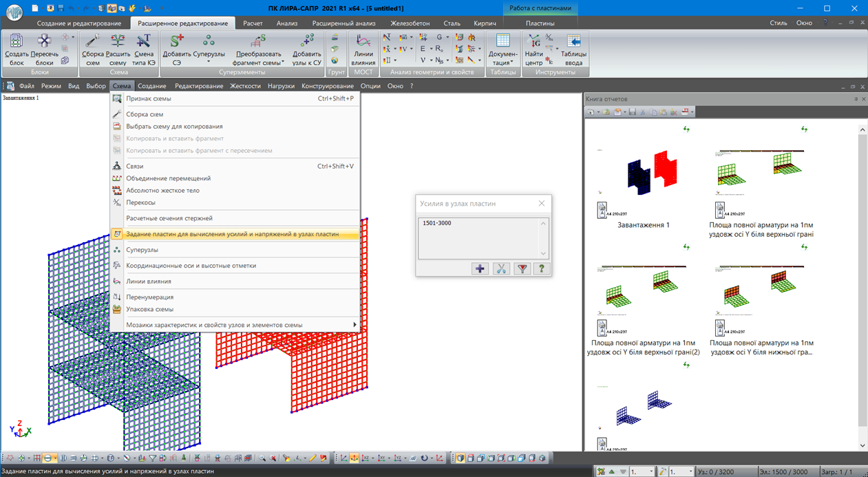The height and width of the screenshot is (477, 868).
Task: Expand the Суперузлы dropdown in ribbon
Action: click(209, 62)
